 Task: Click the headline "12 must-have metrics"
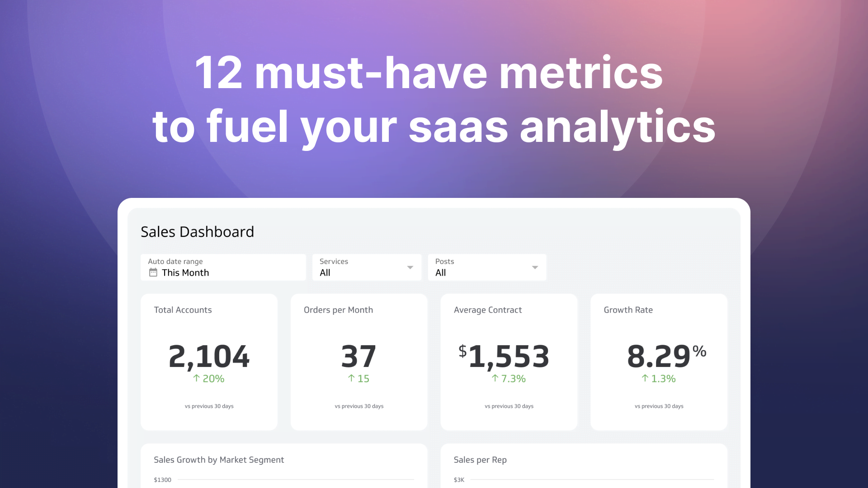[429, 73]
